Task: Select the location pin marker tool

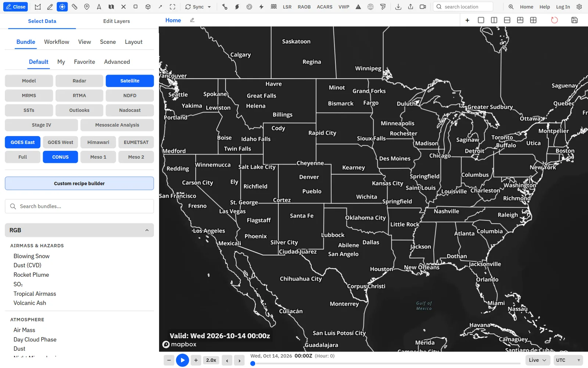Action: (87, 7)
